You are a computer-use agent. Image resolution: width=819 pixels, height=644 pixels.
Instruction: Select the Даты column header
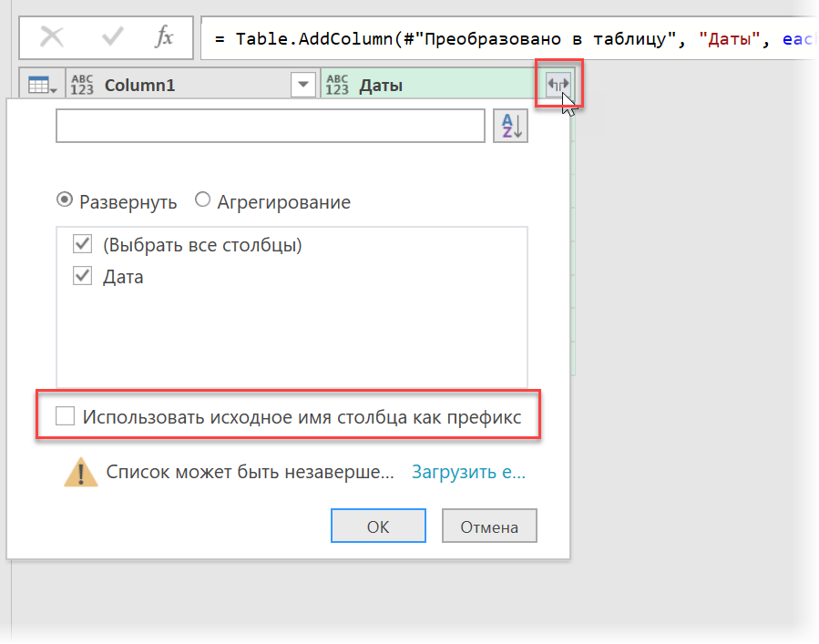pyautogui.click(x=448, y=85)
